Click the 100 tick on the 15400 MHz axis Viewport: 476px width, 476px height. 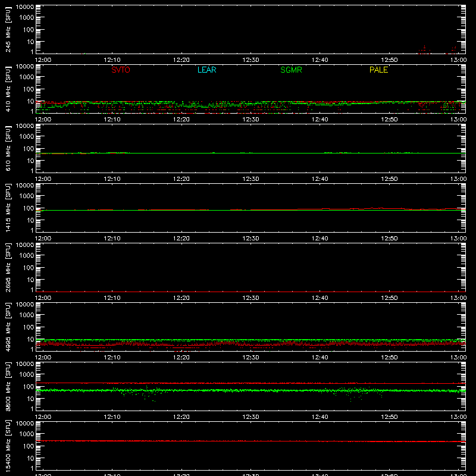(28, 446)
